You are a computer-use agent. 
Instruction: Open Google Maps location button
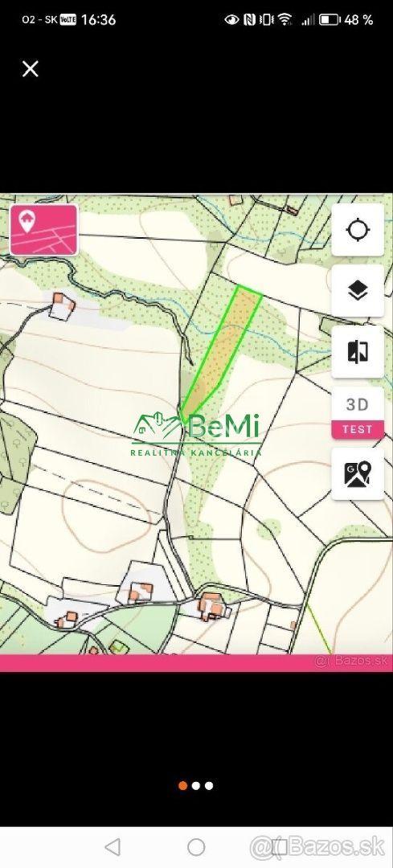coord(358,474)
